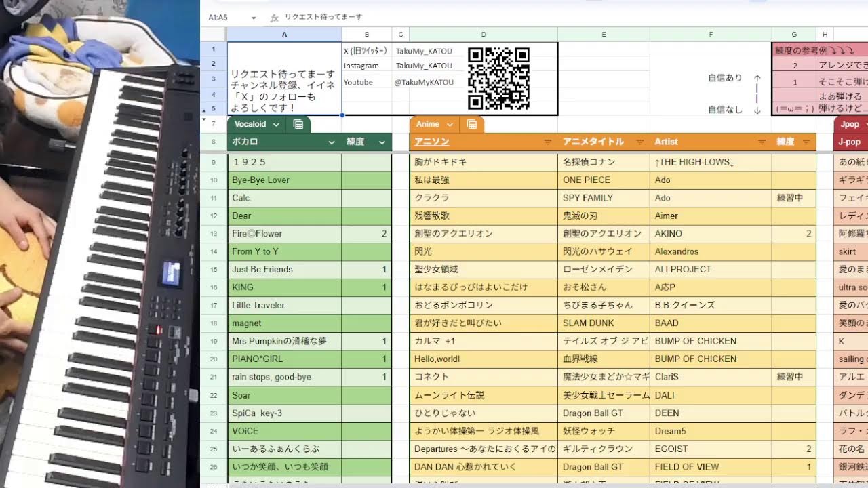Select the 'KING' cell
This screenshot has height=488, width=868.
click(x=284, y=287)
